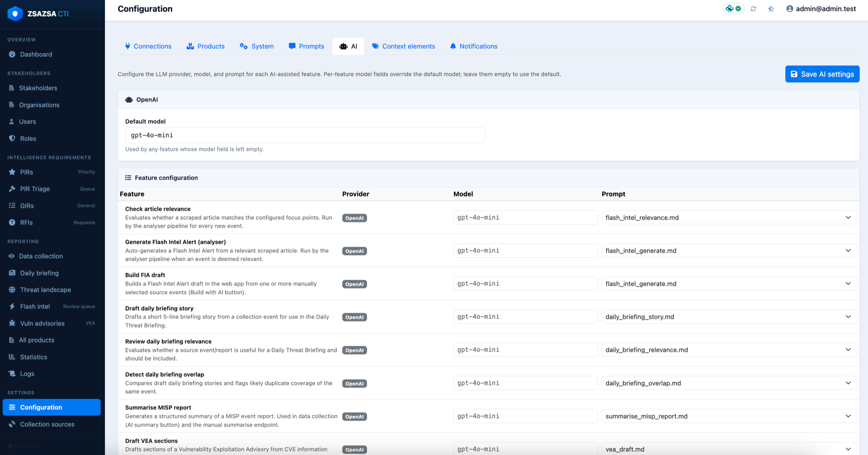Click the Vuln advisories bug icon
This screenshot has width=868, height=455.
[12, 323]
